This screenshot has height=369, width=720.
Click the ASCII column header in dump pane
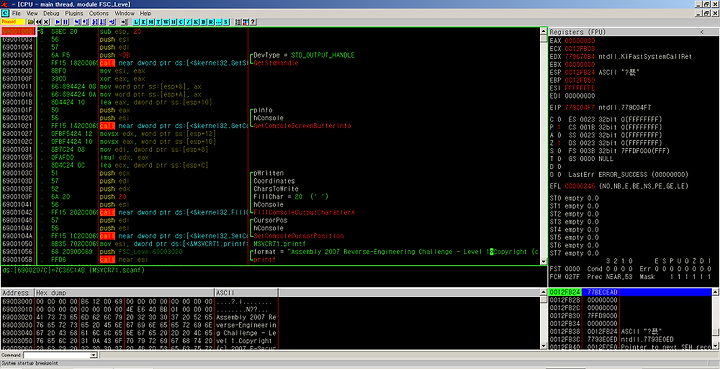pos(247,293)
